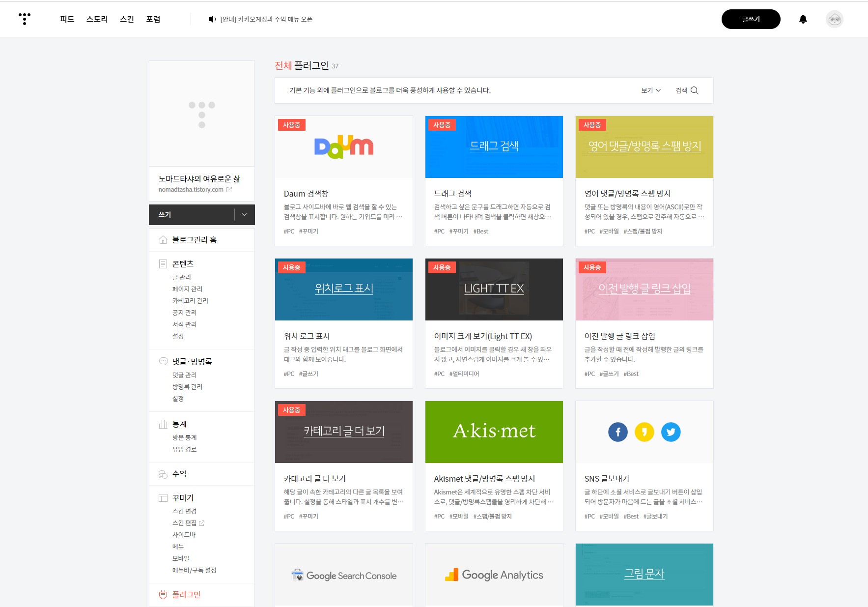This screenshot has height=607, width=868.
Task: Open blog external link icon beside nomadtasha.tistory.com
Action: click(x=229, y=190)
